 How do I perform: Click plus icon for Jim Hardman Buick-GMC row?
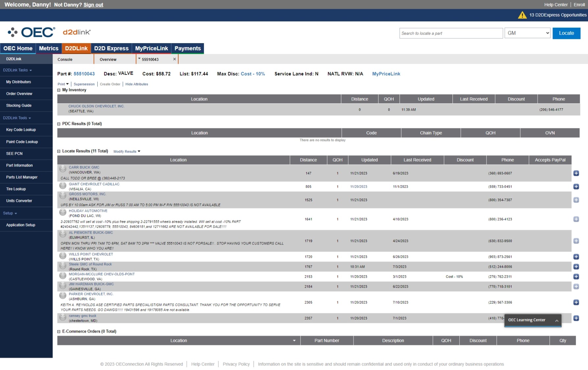coord(576,287)
